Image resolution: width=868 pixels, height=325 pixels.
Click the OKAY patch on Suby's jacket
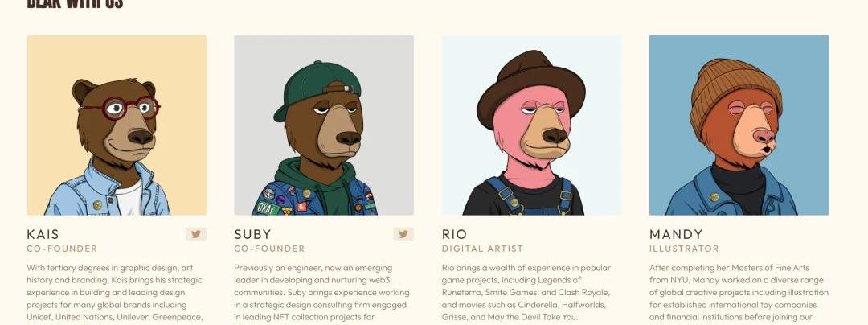[x=268, y=208]
